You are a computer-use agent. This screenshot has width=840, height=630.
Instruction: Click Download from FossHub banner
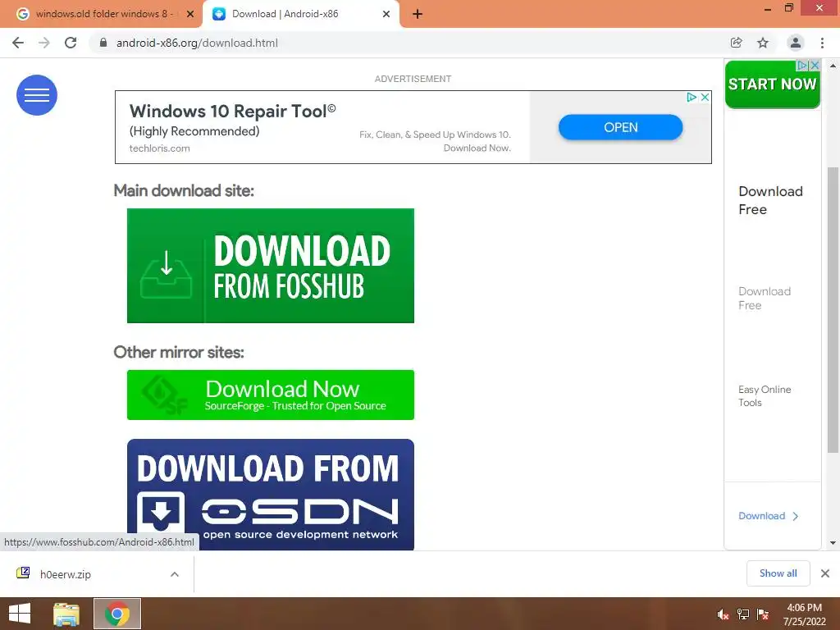pos(271,266)
